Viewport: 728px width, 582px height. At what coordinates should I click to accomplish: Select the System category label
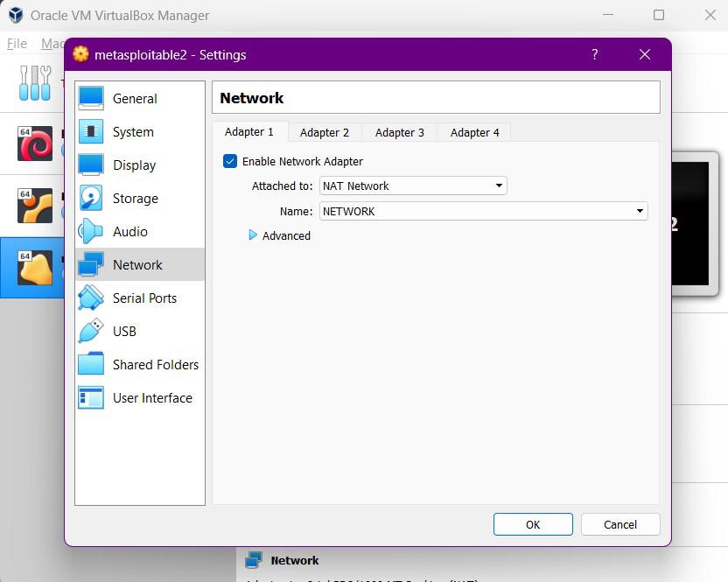133,132
